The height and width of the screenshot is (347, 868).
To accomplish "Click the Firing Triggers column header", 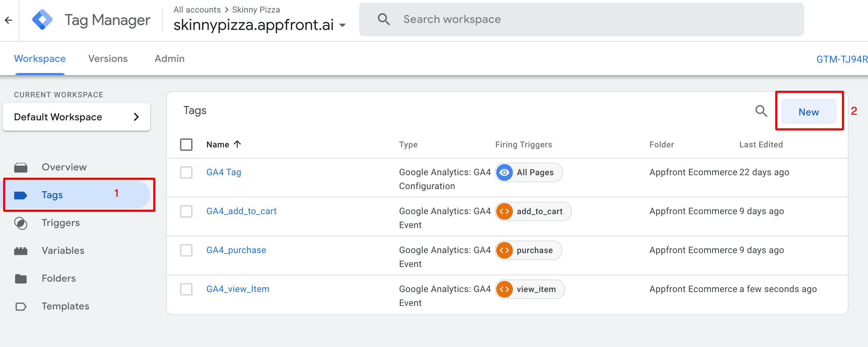I will 524,145.
